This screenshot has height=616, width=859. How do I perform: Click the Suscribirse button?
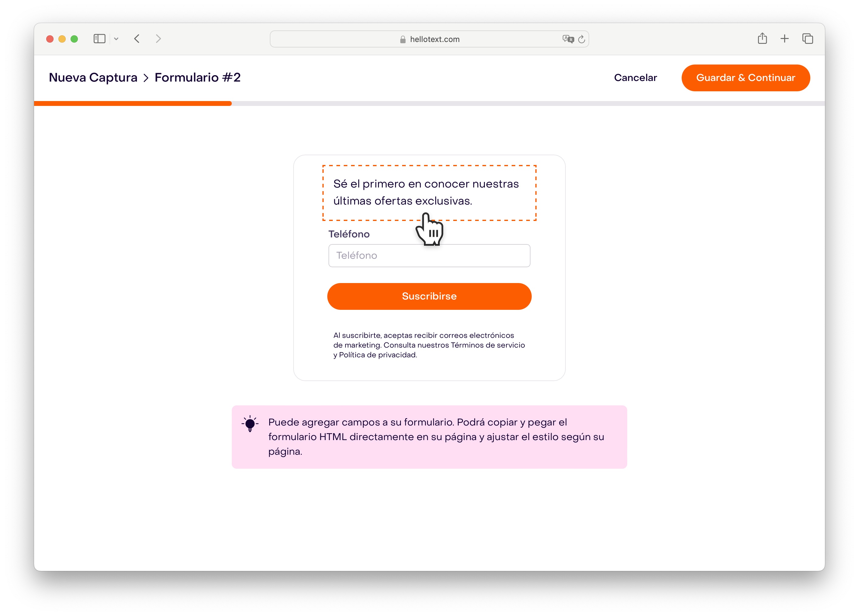click(429, 296)
